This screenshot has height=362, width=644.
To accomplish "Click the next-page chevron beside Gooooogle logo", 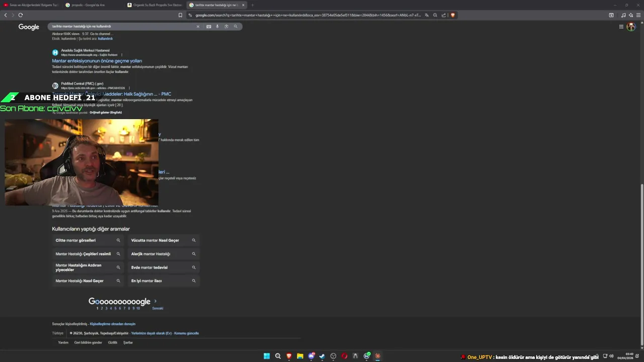I will [x=155, y=301].
